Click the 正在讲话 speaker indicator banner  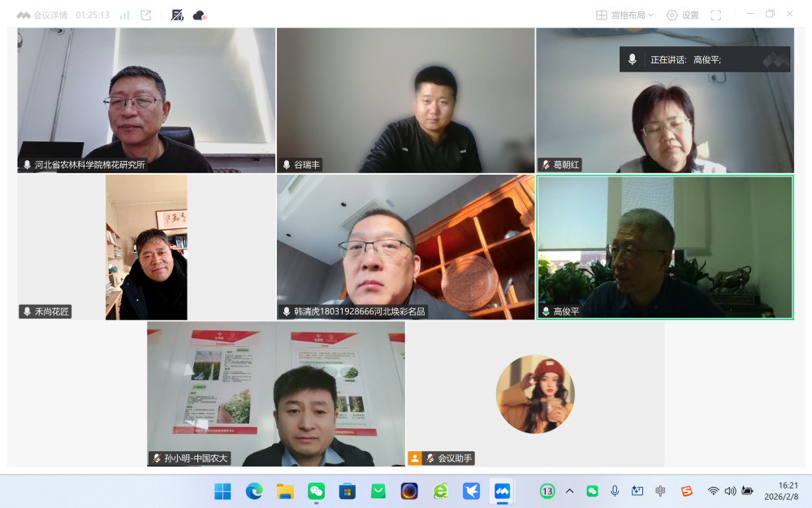pyautogui.click(x=704, y=59)
